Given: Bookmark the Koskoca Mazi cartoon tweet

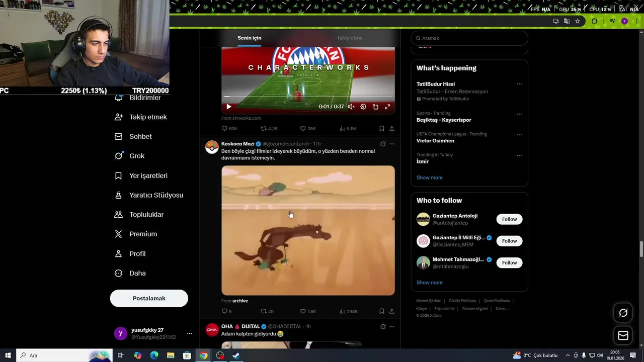Looking at the screenshot, I should pos(382,311).
